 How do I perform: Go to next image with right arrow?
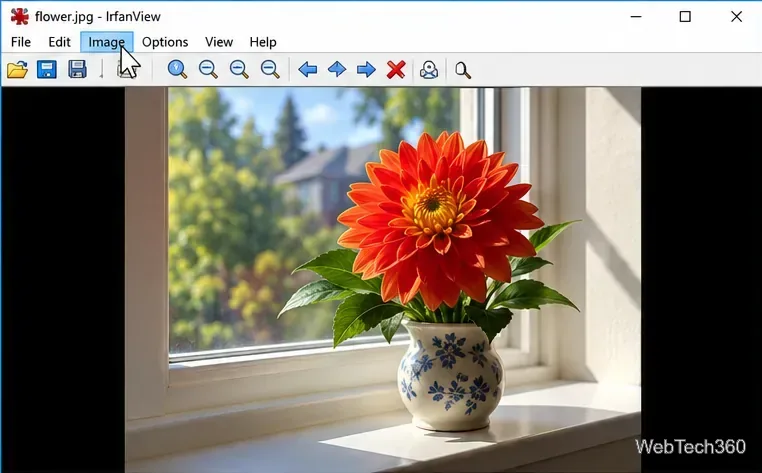click(366, 70)
